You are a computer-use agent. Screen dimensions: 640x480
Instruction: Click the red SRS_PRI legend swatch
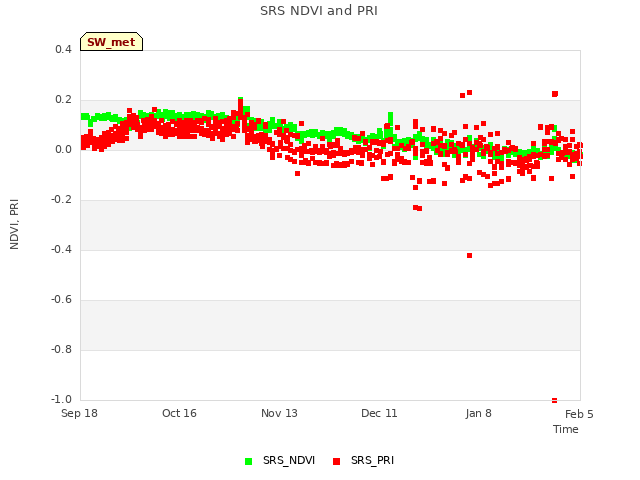[336, 461]
